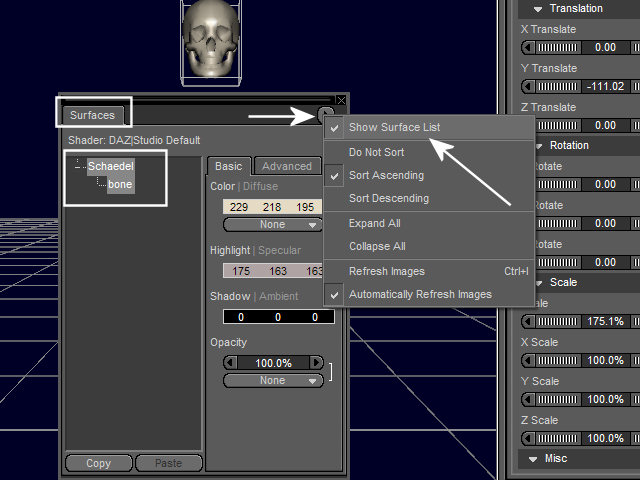Open the Specular color swatch 175 163 163

[x=273, y=271]
